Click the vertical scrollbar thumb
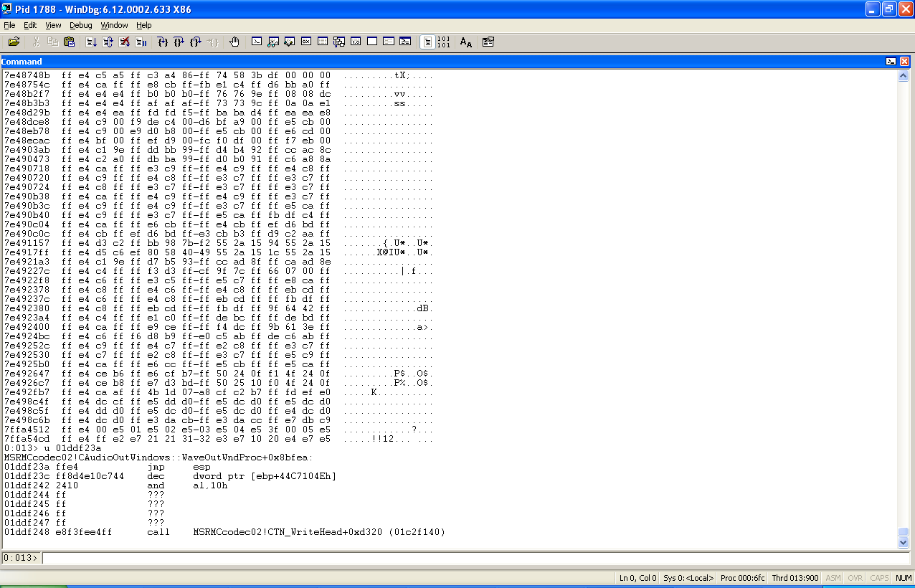Screen dimensions: 915x588 pos(904,531)
